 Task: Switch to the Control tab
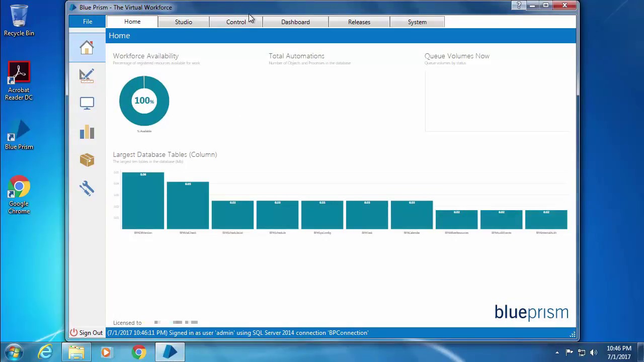[236, 22]
